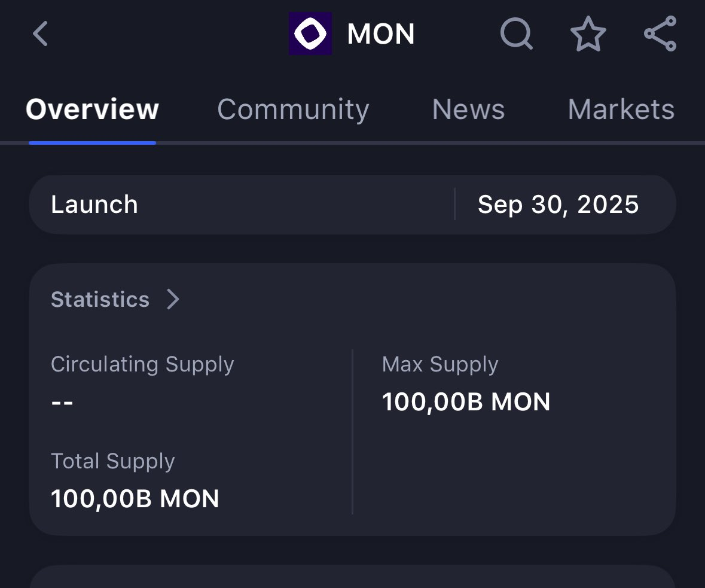This screenshot has width=705, height=588.
Task: Select the Overview tab
Action: [92, 109]
